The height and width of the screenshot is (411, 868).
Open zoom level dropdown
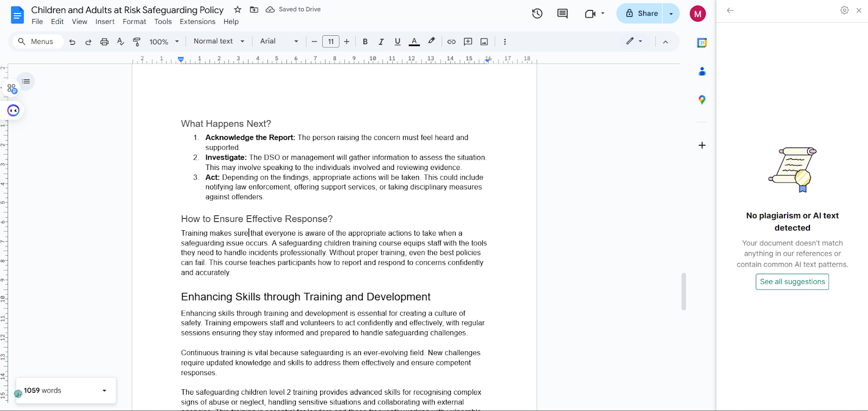(164, 42)
